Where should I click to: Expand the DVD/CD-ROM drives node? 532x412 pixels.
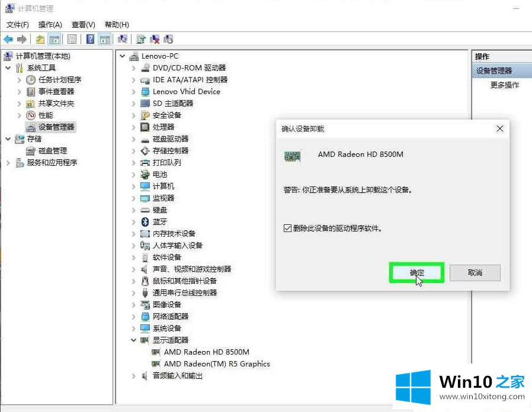134,68
